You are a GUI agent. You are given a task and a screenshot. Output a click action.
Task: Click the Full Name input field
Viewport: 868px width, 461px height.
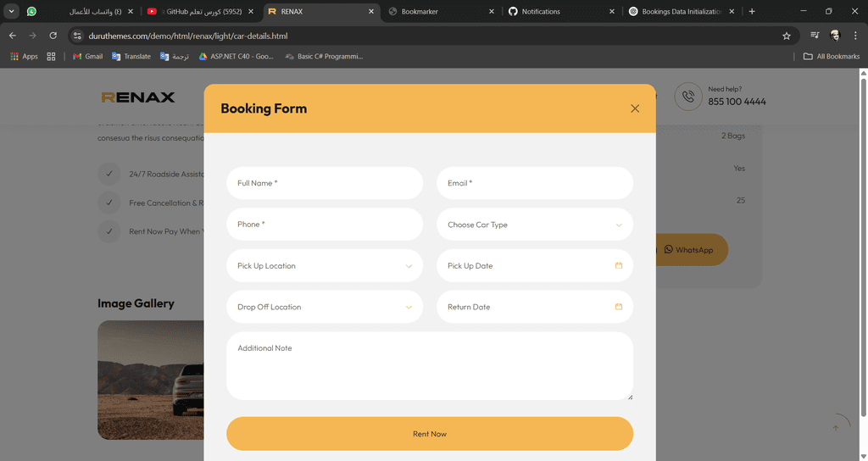[x=325, y=183]
